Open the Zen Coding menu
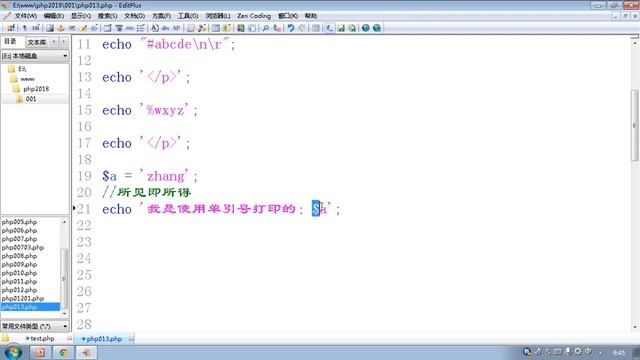Viewport: 640px width, 360px height. pyautogui.click(x=254, y=16)
